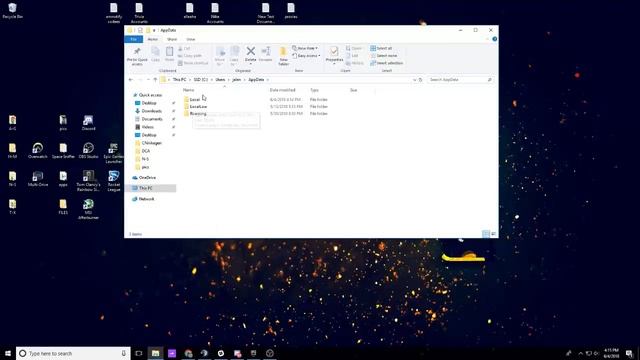
Task: Select the MSI Afterburner desktop icon
Action: click(x=88, y=209)
